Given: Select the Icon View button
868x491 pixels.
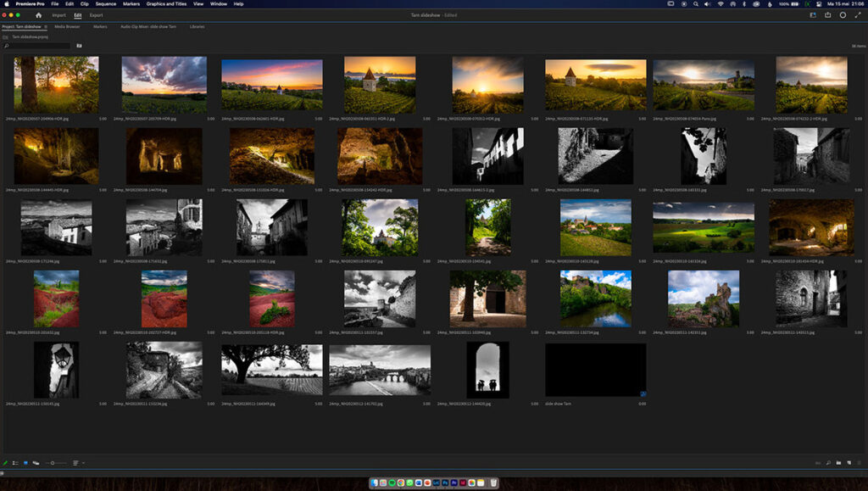Looking at the screenshot, I should 25,462.
